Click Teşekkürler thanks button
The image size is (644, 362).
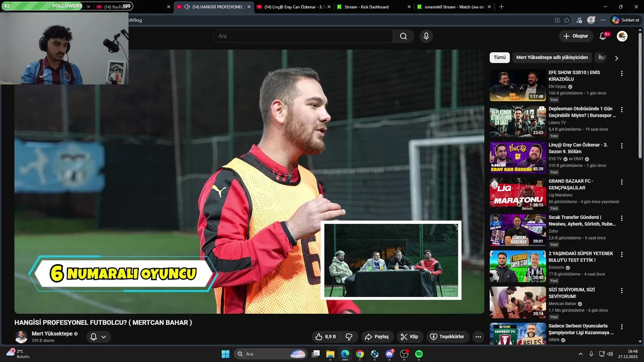click(447, 337)
